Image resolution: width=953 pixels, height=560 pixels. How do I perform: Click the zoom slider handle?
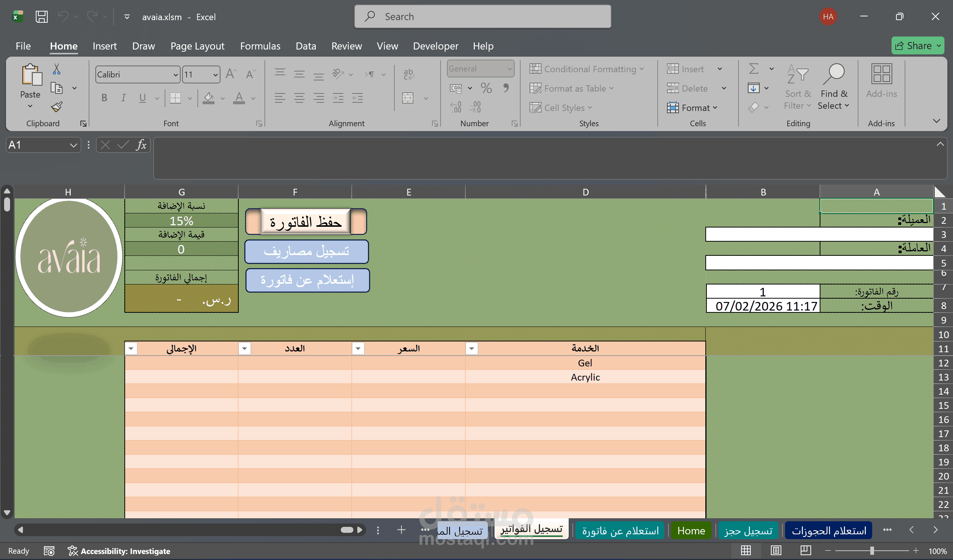coord(872,551)
